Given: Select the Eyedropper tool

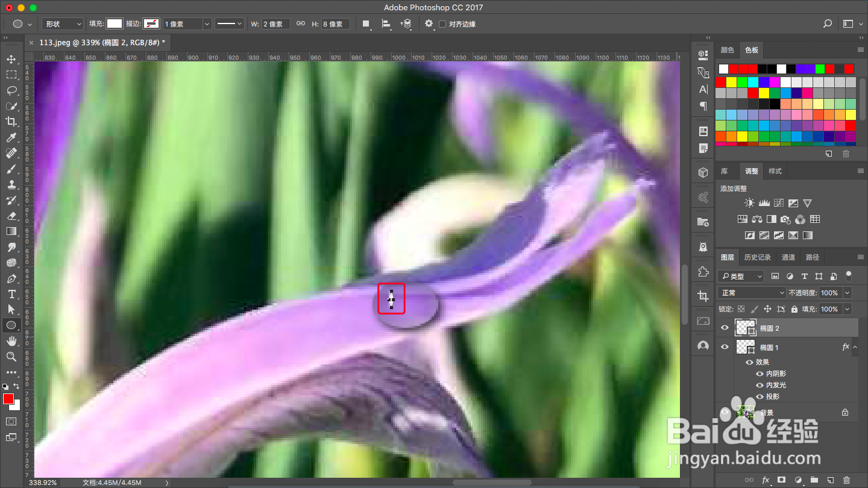Looking at the screenshot, I should click(x=11, y=137).
